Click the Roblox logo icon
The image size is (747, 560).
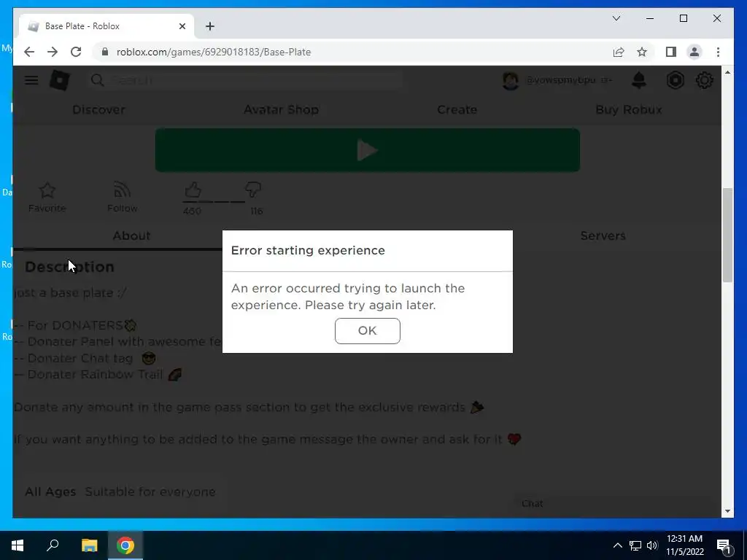60,80
